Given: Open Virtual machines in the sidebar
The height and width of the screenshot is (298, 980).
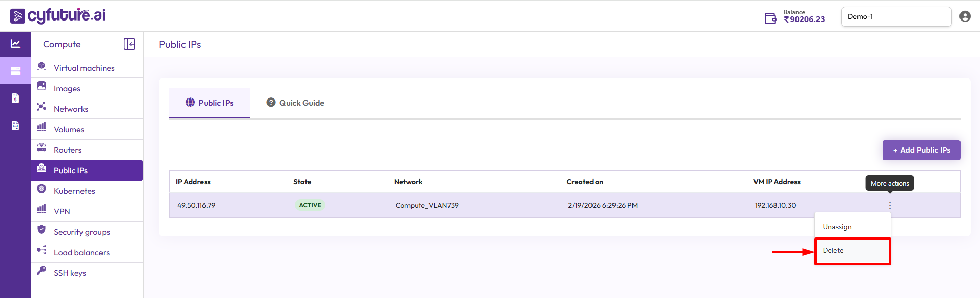Looking at the screenshot, I should (x=84, y=68).
